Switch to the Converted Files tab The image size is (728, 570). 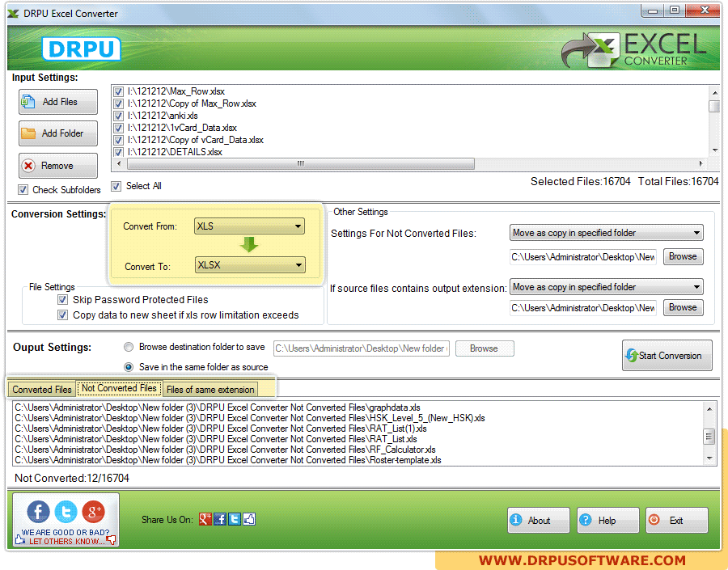pos(42,390)
